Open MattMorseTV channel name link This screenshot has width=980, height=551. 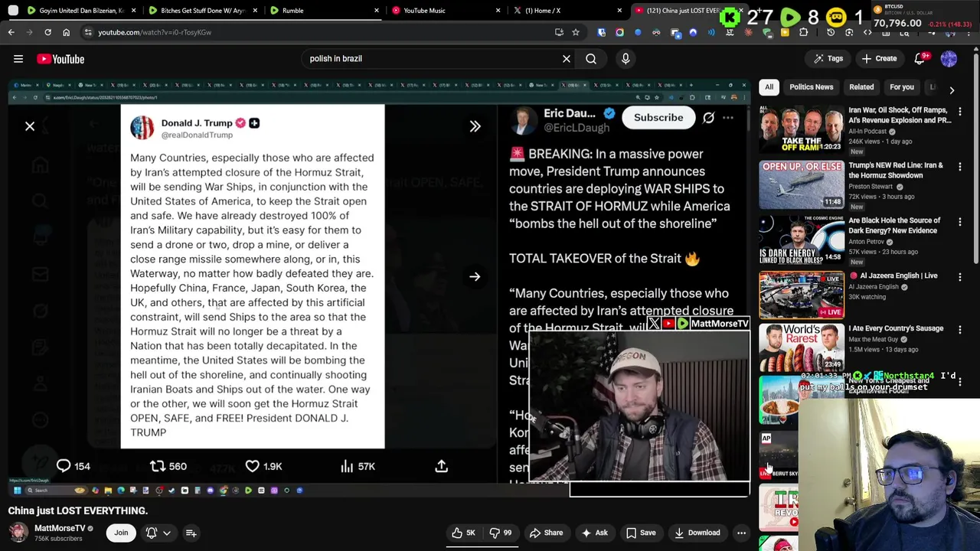click(x=60, y=528)
